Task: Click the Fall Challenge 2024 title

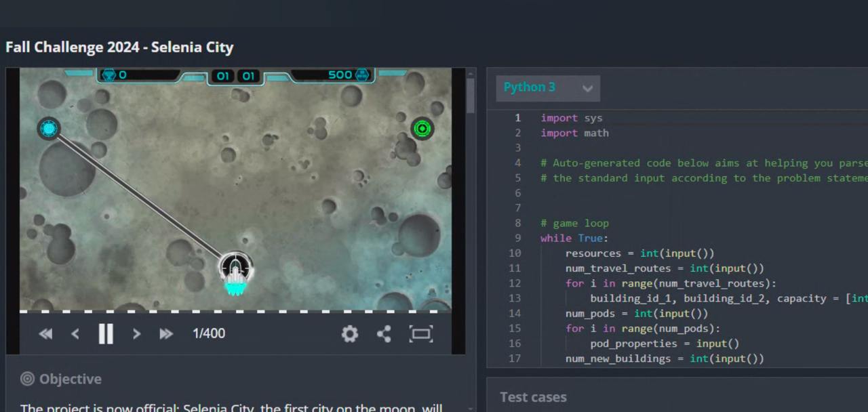Action: click(x=119, y=47)
